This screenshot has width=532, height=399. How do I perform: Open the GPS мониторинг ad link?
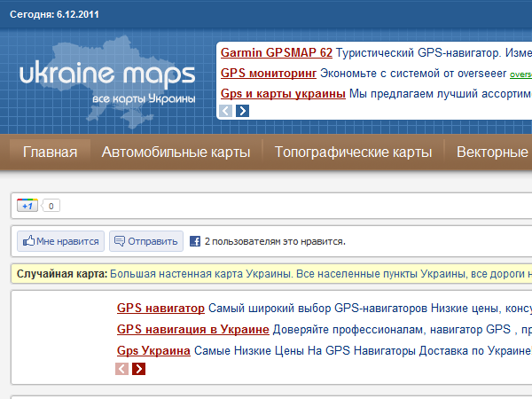[269, 74]
